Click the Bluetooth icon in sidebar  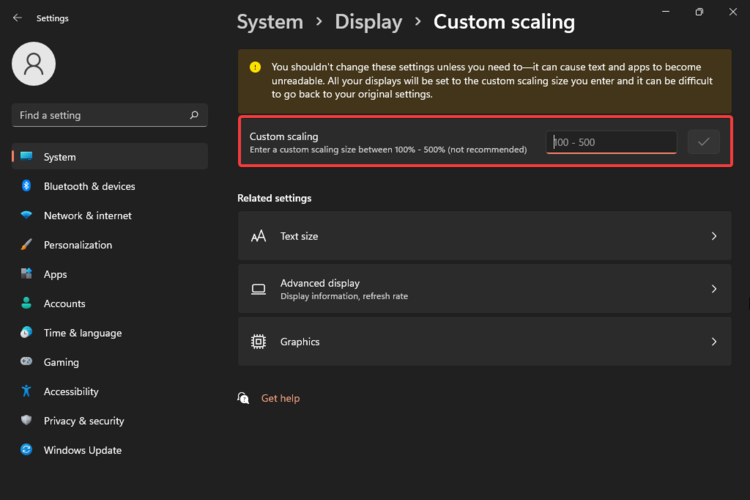(x=26, y=186)
